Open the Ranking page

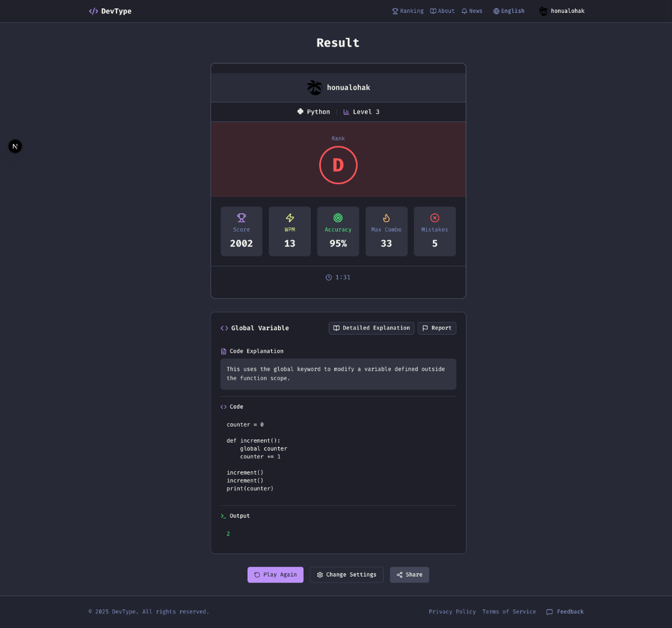coord(408,11)
